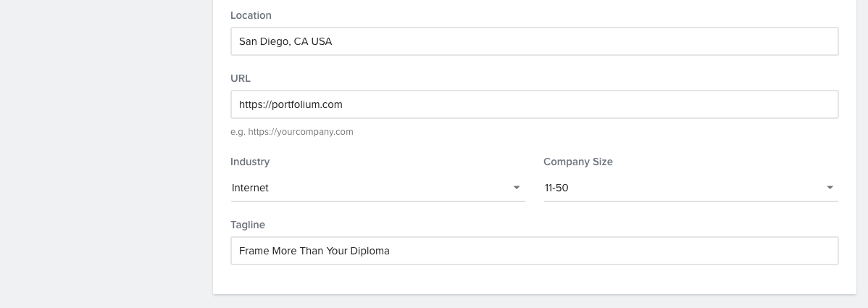Screen dimensions: 868x308
Task: Click the Tagline text field
Action: [x=534, y=251]
